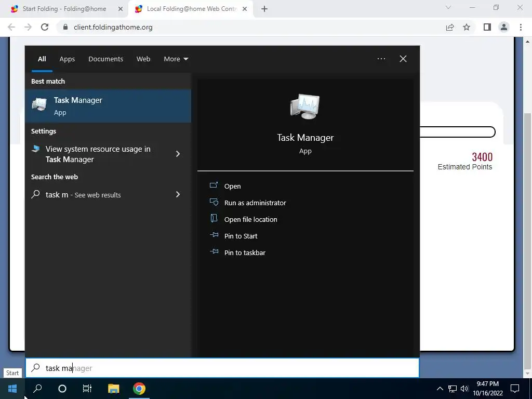Viewport: 532px width, 399px height.
Task: Click the site lock icon
Action: pos(66,27)
